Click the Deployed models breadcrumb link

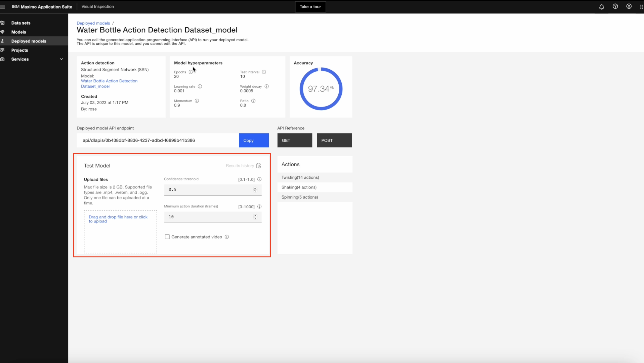pos(93,23)
